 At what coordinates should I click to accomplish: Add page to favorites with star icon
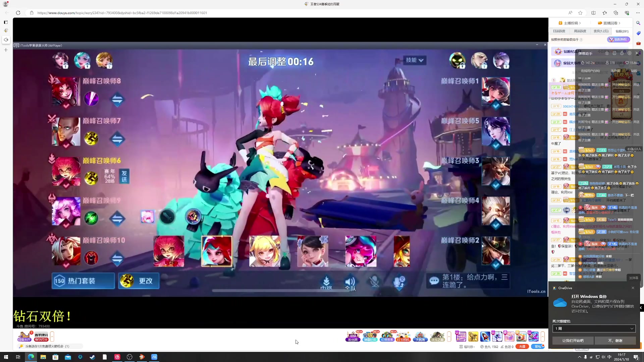tap(580, 13)
